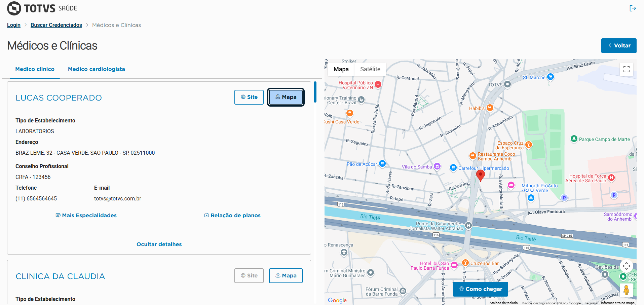Show Clinica da Claudia on the Mapa
This screenshot has height=305, width=644.
(286, 276)
